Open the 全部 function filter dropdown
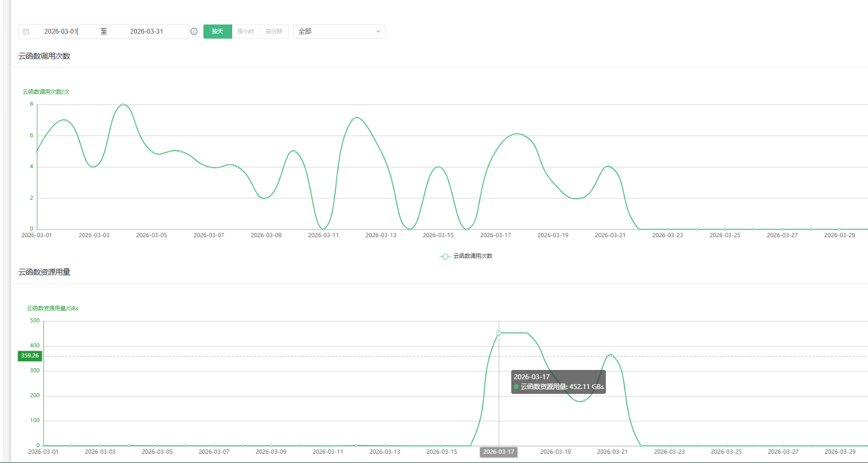 click(339, 32)
